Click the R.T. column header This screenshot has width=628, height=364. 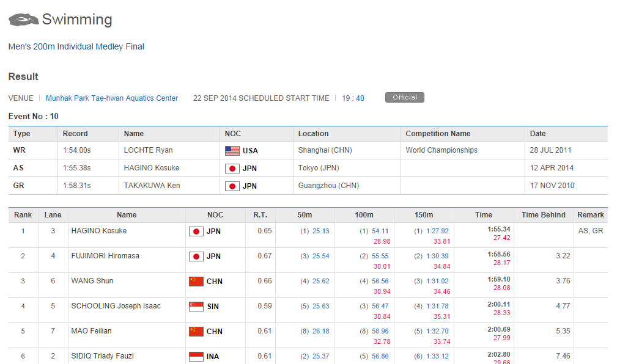click(260, 215)
